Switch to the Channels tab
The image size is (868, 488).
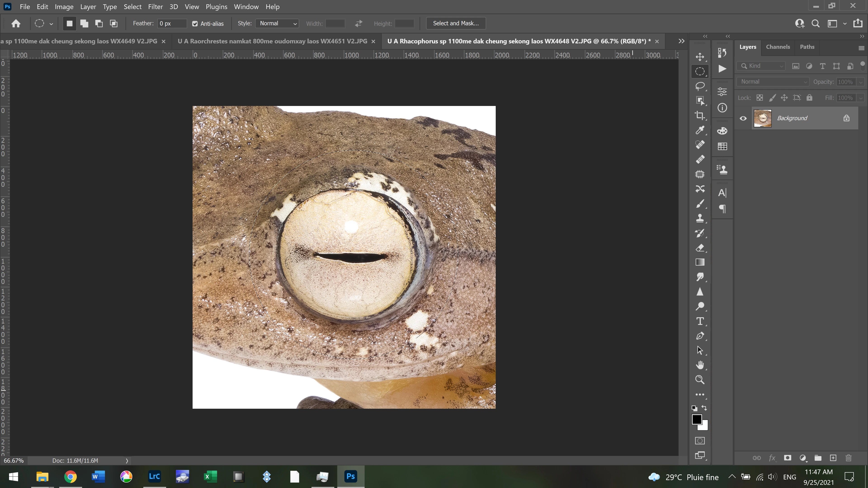point(778,47)
